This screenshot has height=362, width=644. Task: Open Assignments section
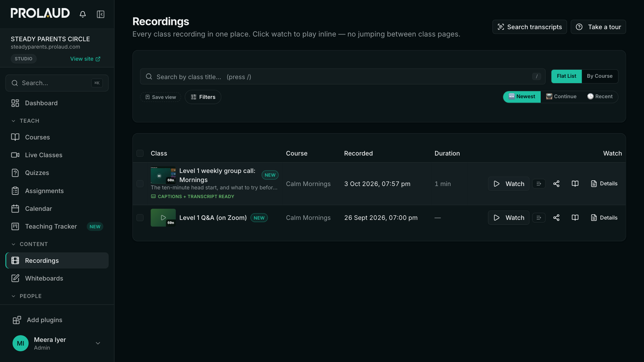coord(57,191)
